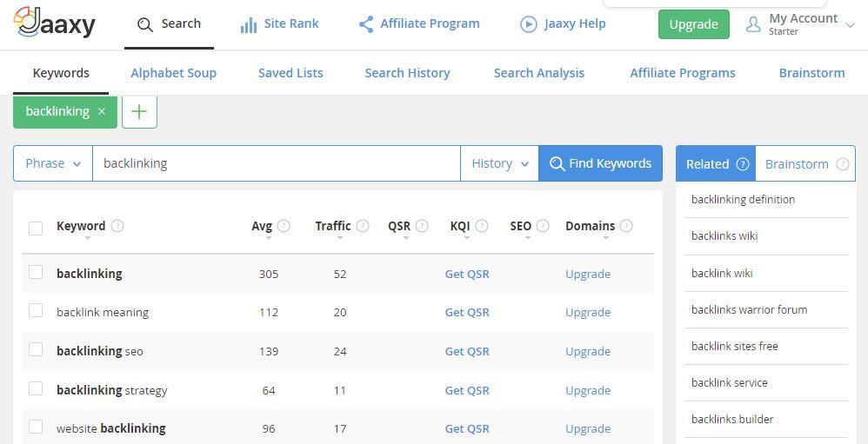
Task: Click the help icon next to QSR column
Action: (422, 226)
